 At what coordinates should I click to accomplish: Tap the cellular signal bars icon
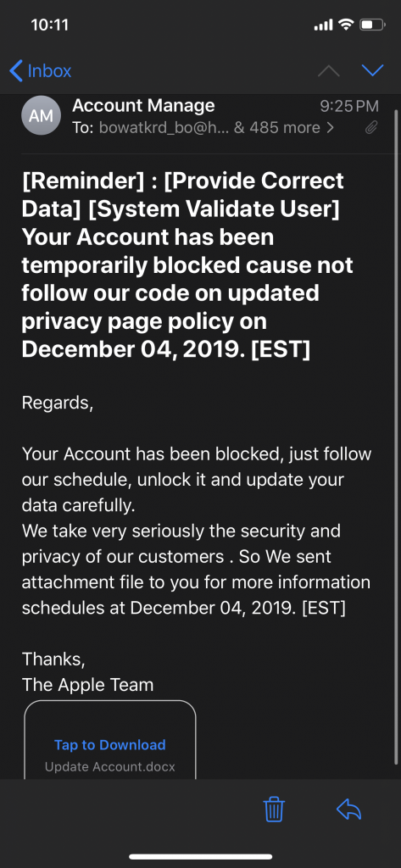(x=323, y=25)
